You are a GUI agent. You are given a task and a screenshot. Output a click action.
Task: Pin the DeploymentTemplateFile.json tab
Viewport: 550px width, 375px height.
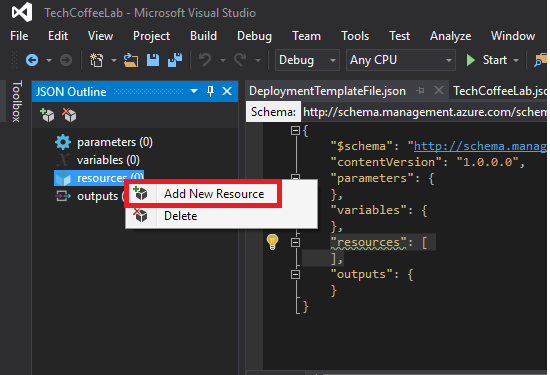[x=420, y=91]
